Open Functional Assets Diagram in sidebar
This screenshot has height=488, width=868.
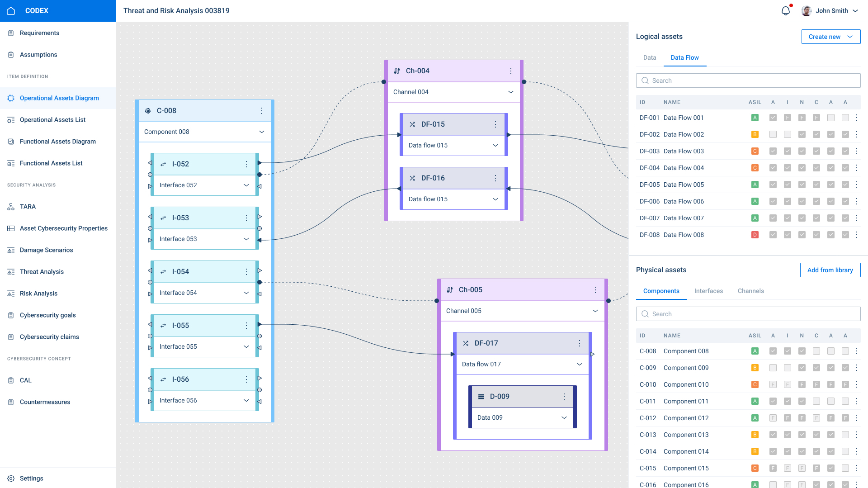click(58, 142)
